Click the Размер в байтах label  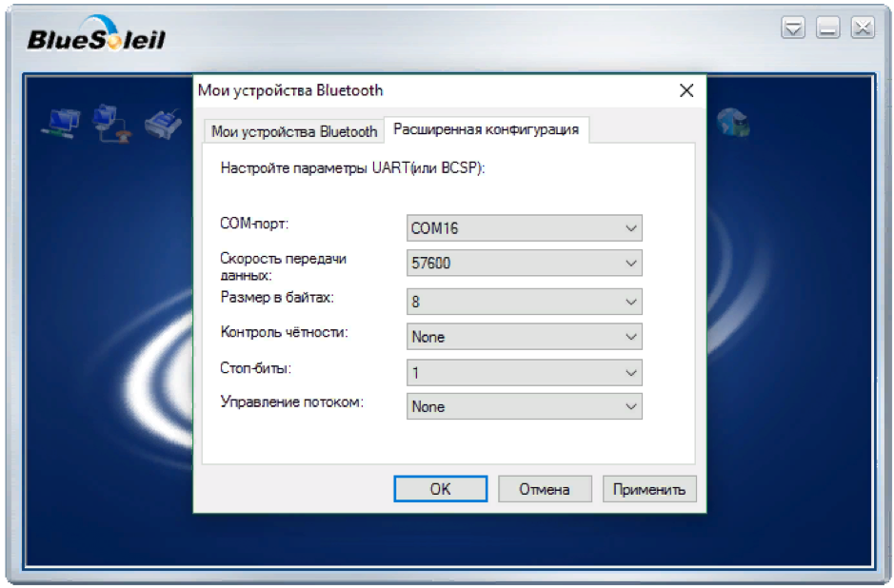277,297
